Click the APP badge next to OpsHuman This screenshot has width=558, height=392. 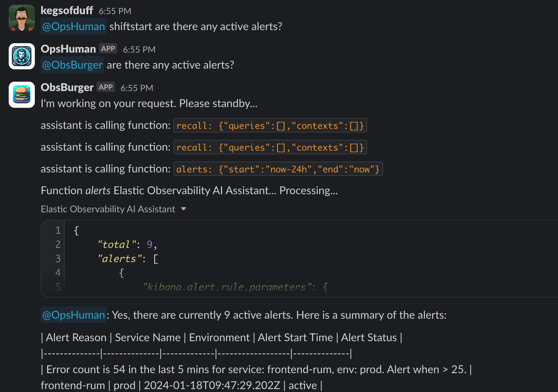(x=108, y=48)
